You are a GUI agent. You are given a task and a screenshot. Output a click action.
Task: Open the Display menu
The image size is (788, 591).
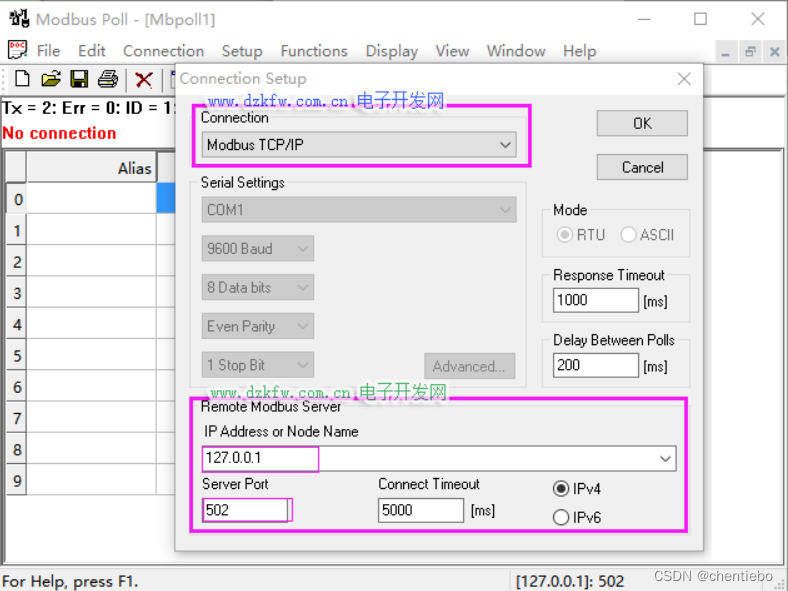pyautogui.click(x=392, y=51)
